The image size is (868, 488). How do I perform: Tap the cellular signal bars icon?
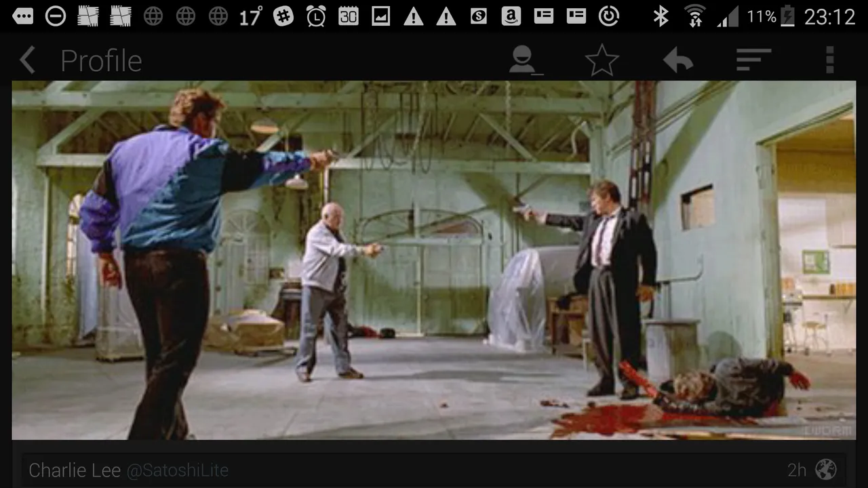[x=728, y=16]
